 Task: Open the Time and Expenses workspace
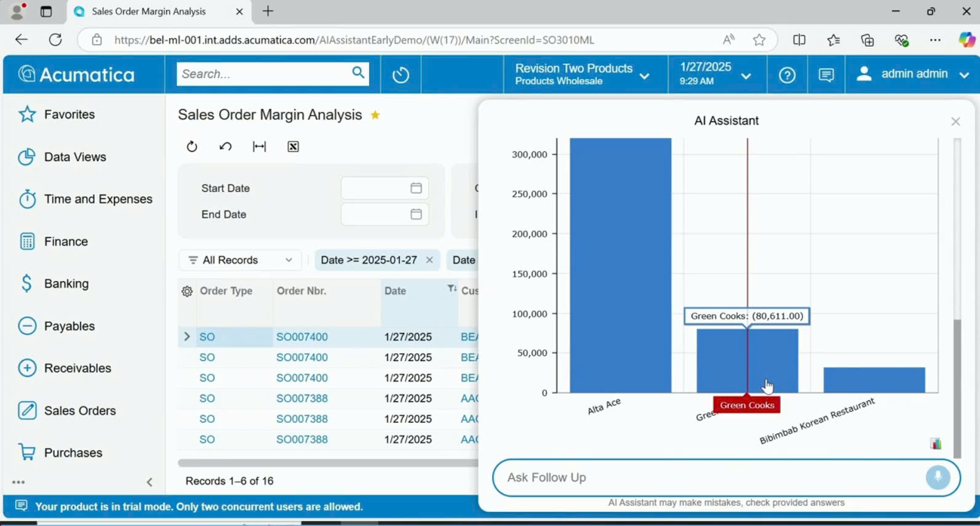(85, 199)
